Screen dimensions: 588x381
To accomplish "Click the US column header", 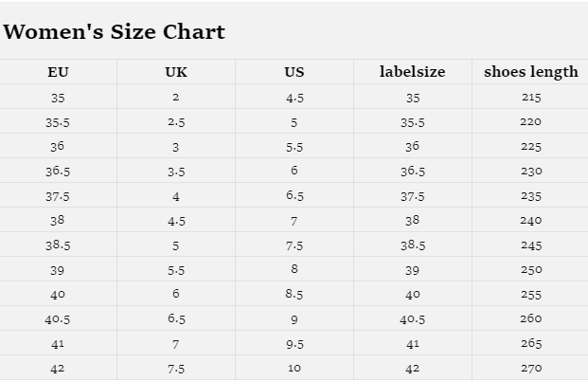I will coord(294,72).
